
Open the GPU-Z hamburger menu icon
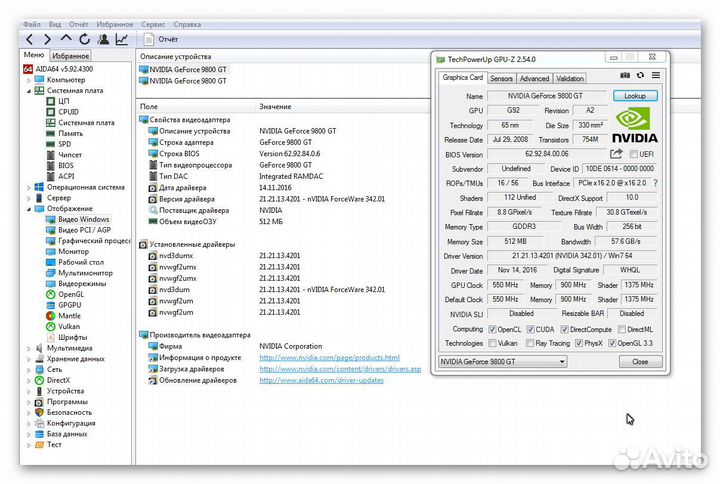click(x=655, y=76)
